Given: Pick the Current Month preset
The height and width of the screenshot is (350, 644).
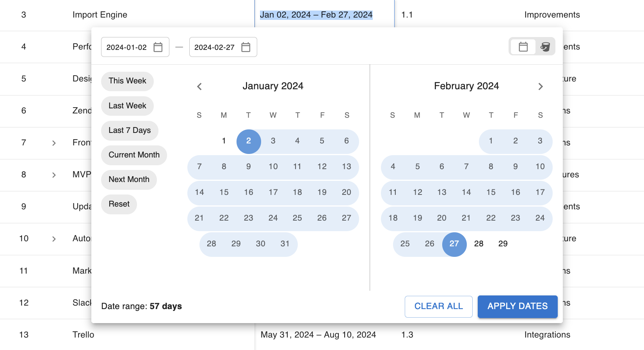Looking at the screenshot, I should click(134, 155).
